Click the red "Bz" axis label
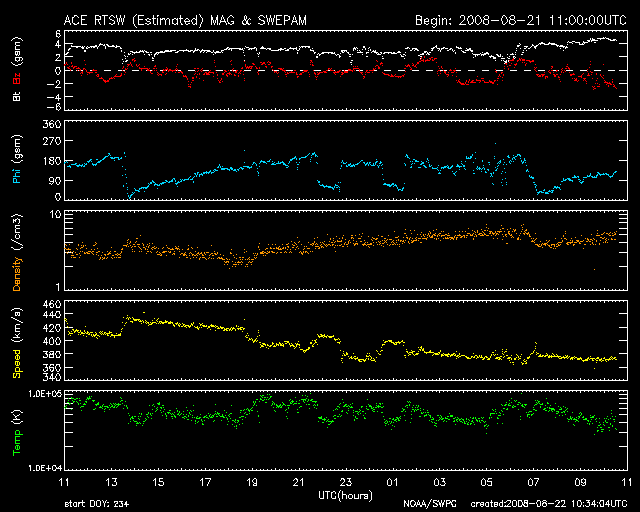The height and width of the screenshot is (512, 640). pyautogui.click(x=17, y=79)
